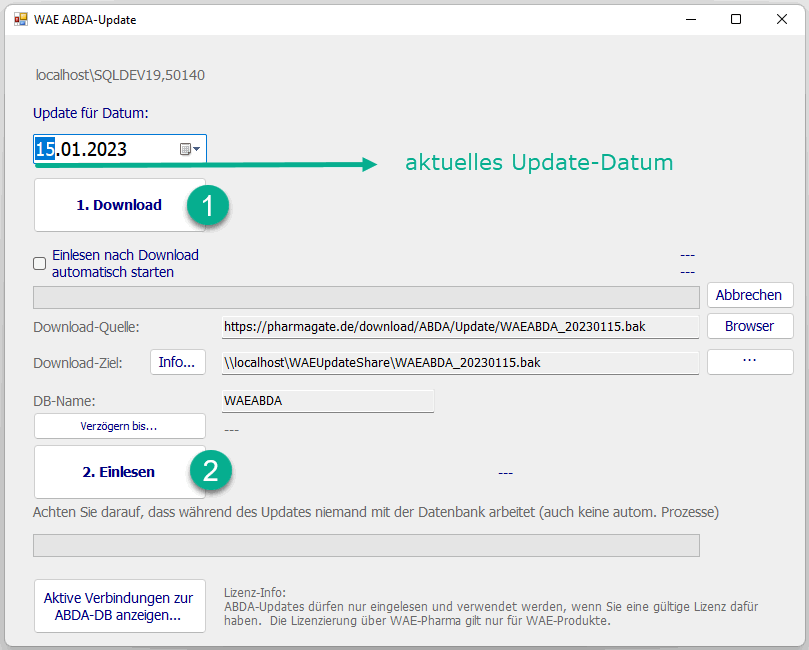Click the DB-Name label
Viewport: 809px width, 650px height.
64,401
